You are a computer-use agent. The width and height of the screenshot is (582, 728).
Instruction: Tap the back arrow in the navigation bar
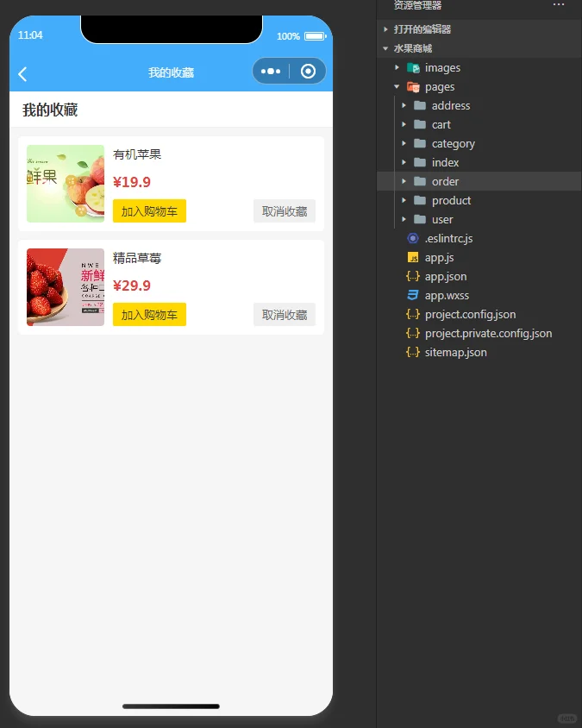tap(22, 74)
